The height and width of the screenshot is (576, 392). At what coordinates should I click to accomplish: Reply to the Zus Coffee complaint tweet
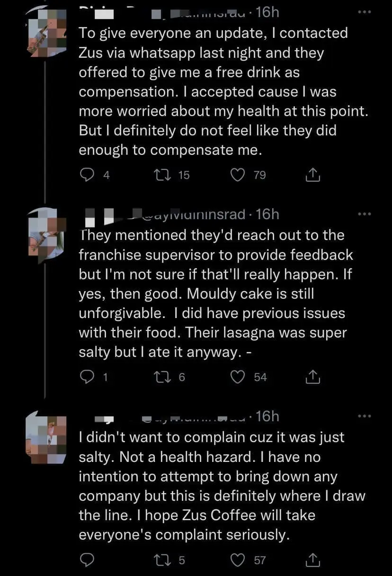[86, 560]
